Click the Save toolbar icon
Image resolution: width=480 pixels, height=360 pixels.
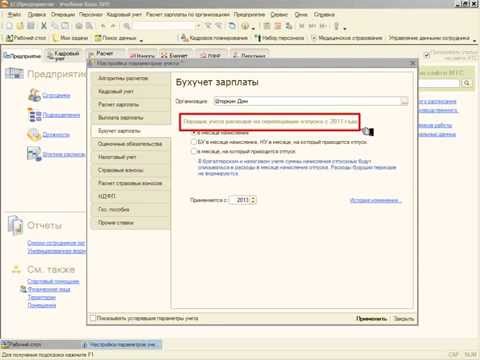[31, 26]
